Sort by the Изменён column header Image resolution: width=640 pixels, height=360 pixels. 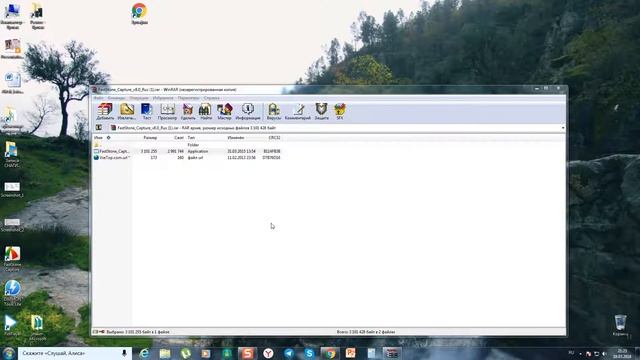tap(236, 138)
